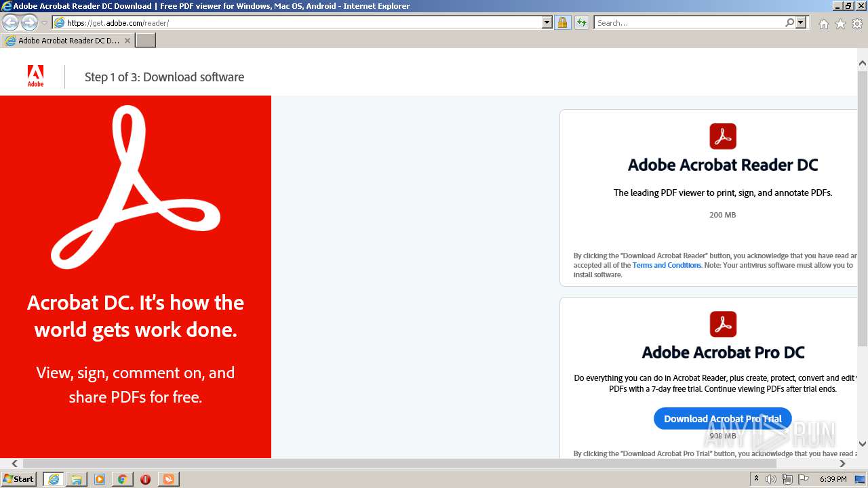The image size is (868, 488).
Task: Click inside the Search box
Action: pyautogui.click(x=688, y=22)
